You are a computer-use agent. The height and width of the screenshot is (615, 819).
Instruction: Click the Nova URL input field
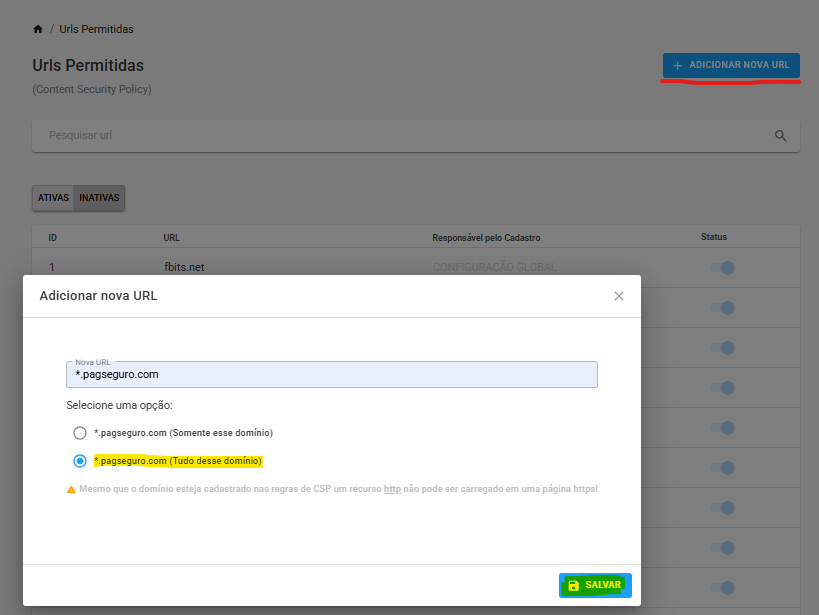(x=332, y=375)
